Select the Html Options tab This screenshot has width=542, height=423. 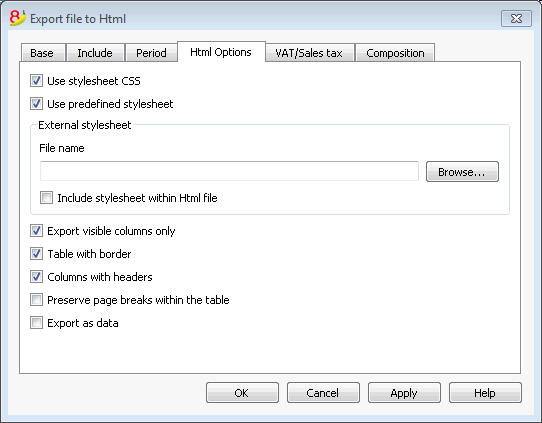221,52
